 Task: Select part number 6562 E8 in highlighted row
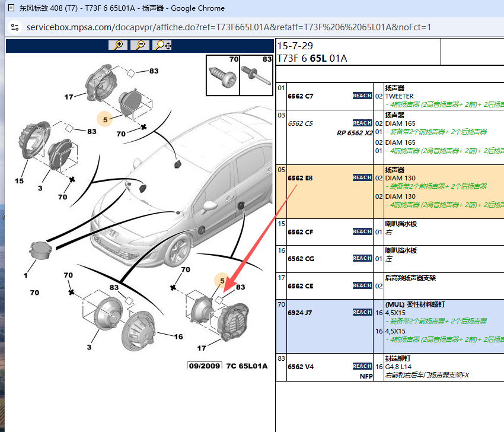(x=300, y=178)
